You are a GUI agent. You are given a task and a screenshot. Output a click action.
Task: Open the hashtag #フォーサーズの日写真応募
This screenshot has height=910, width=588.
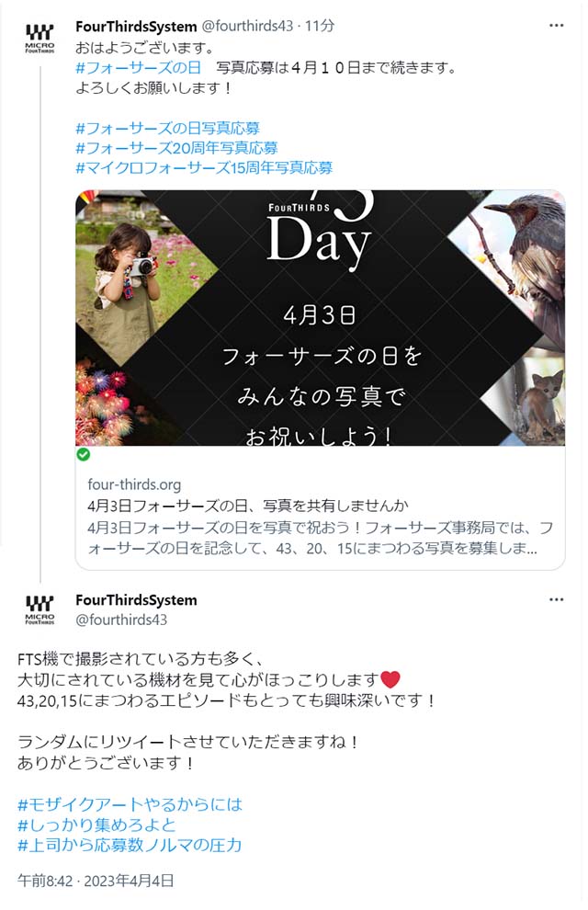(167, 128)
